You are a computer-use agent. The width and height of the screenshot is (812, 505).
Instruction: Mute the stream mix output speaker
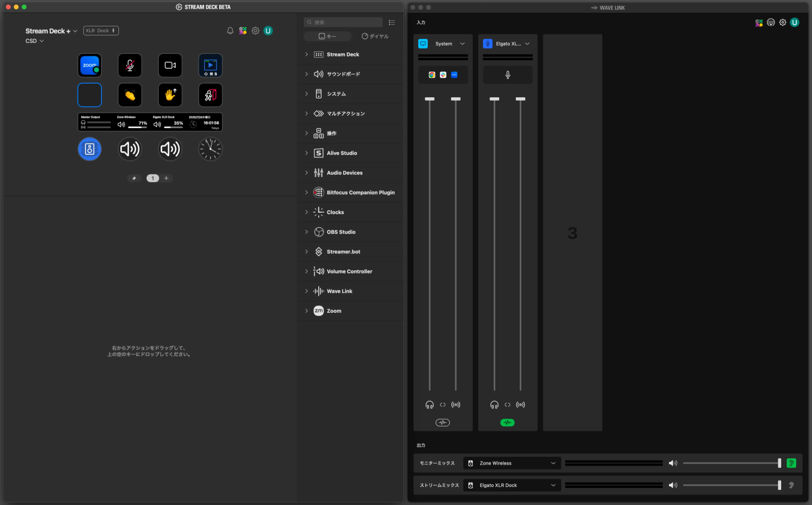point(673,485)
